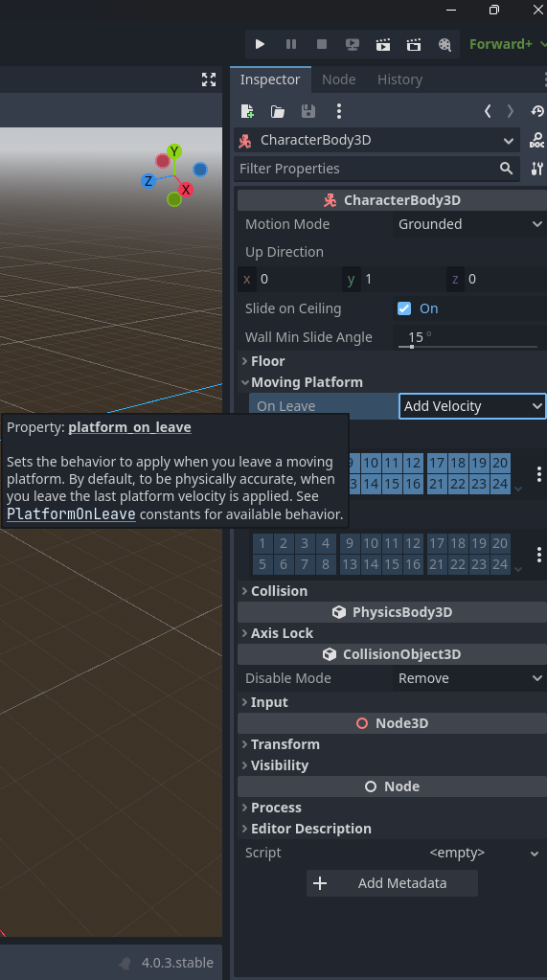The width and height of the screenshot is (547, 980).
Task: Click the Up Direction z value field
Action: pos(497,279)
